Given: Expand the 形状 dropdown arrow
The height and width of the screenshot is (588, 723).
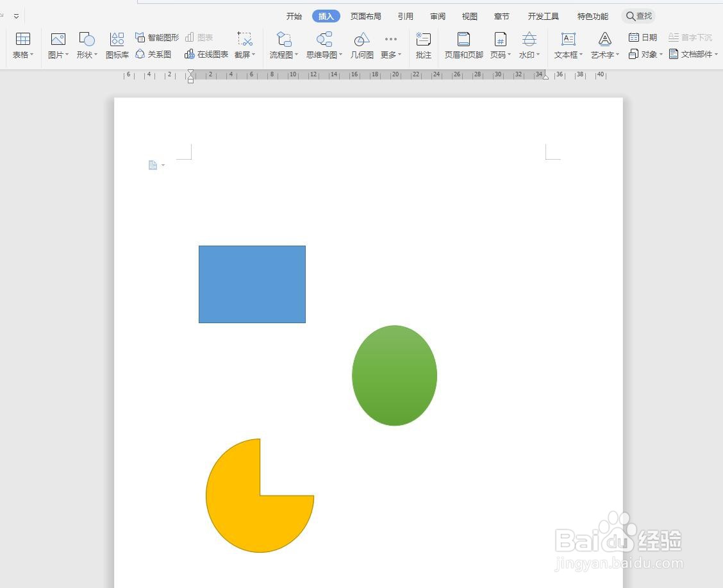Looking at the screenshot, I should pyautogui.click(x=96, y=55).
